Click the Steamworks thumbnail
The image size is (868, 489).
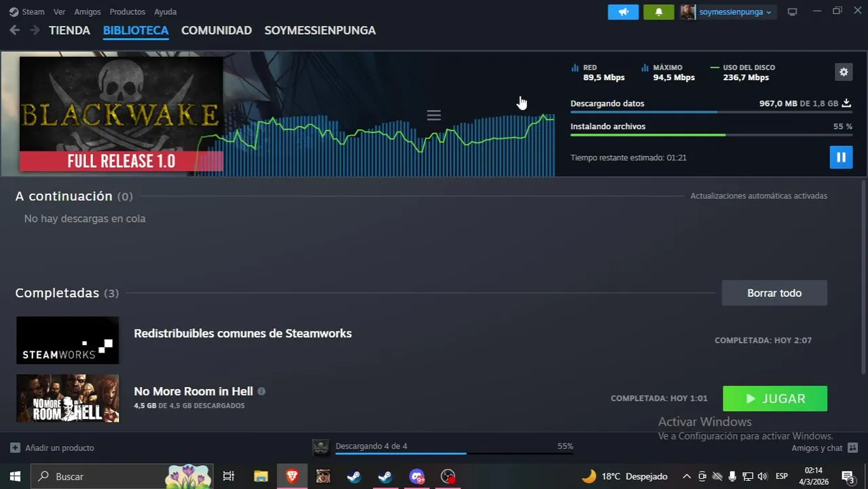pyautogui.click(x=67, y=340)
